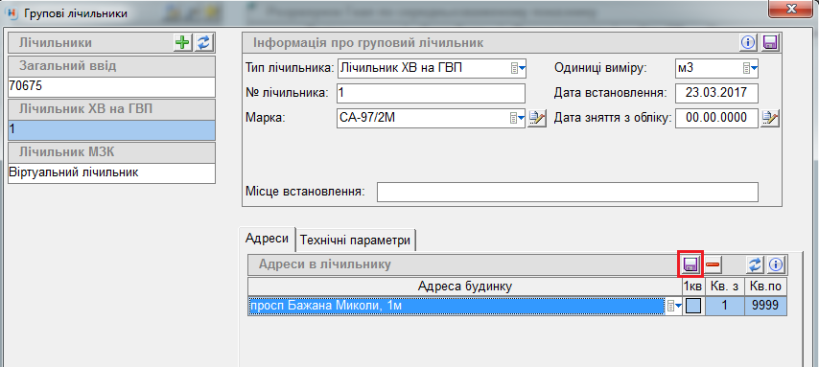This screenshot has height=367, width=819.
Task: Toggle the 1кв checkbox for Бажана Миколи
Action: point(693,306)
